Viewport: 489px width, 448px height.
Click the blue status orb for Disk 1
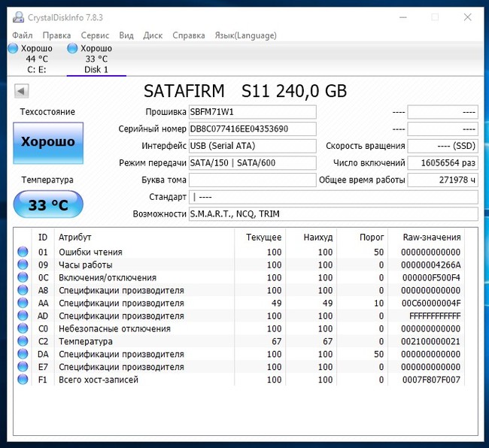(x=72, y=48)
